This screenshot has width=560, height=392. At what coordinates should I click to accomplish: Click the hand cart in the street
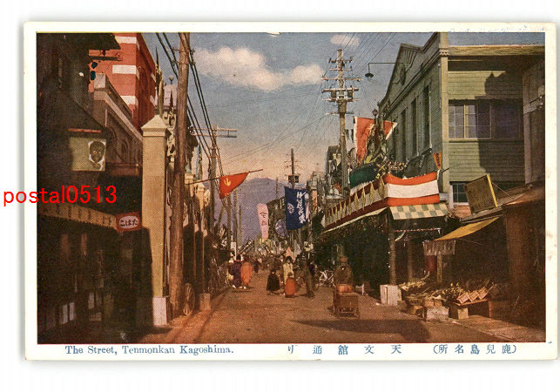(346, 301)
